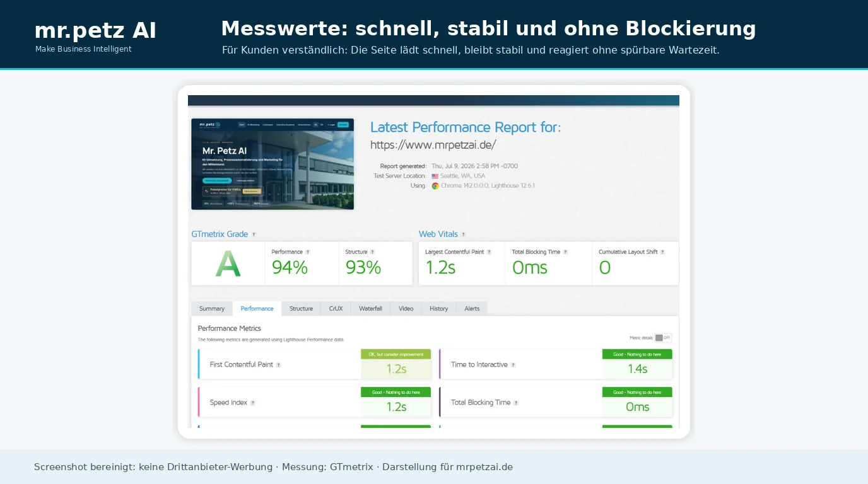
Task: Click the Mr. Petz AI website preview thumbnail
Action: pos(273,164)
